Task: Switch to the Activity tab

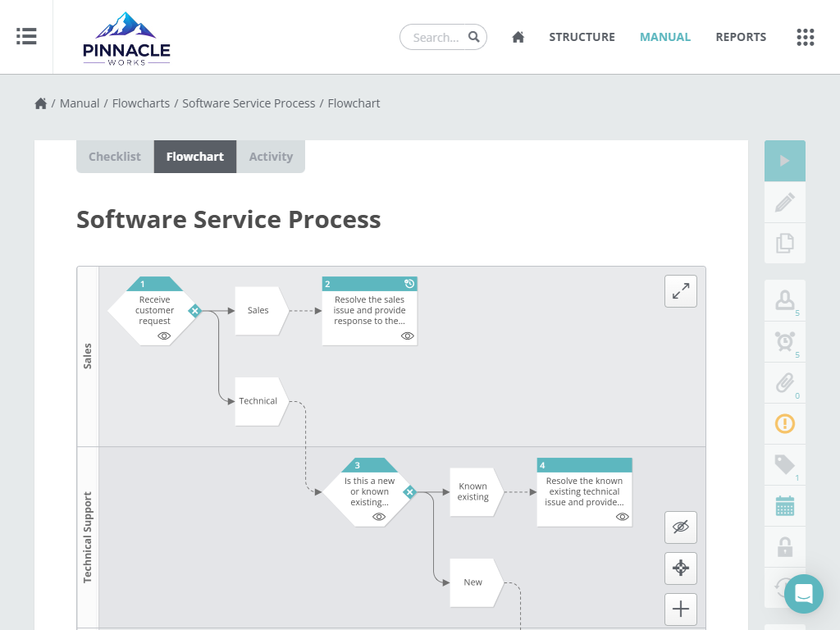Action: pyautogui.click(x=271, y=157)
